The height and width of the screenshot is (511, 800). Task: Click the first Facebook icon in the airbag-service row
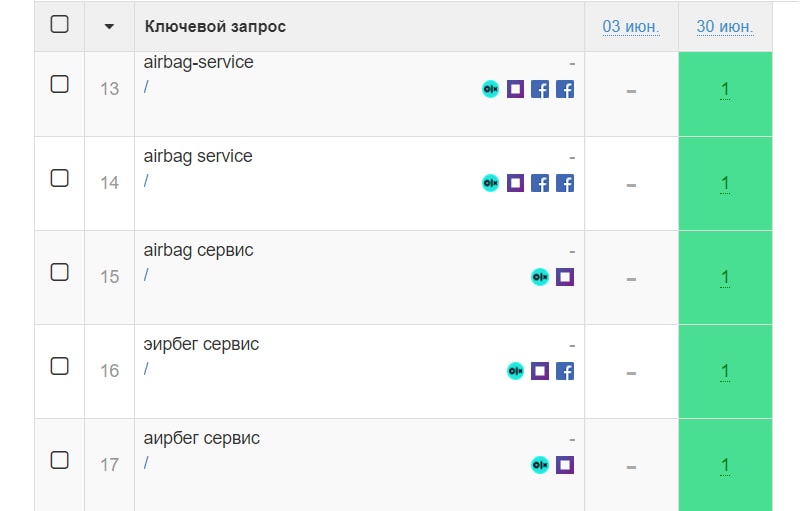pyautogui.click(x=540, y=89)
